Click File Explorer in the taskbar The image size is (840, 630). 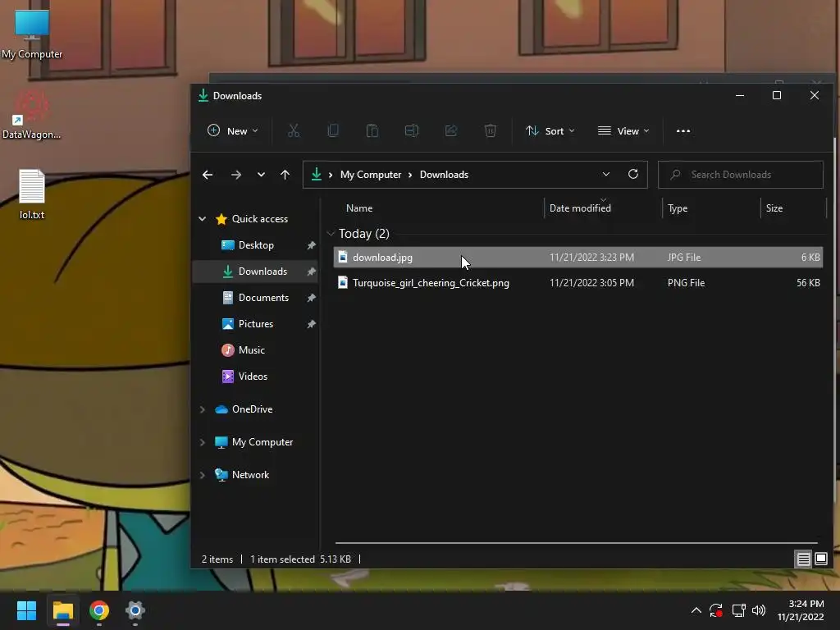pos(62,610)
